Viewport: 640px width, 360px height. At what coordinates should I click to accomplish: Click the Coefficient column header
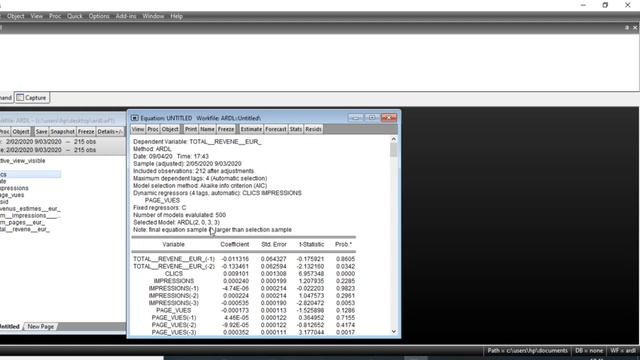click(234, 244)
